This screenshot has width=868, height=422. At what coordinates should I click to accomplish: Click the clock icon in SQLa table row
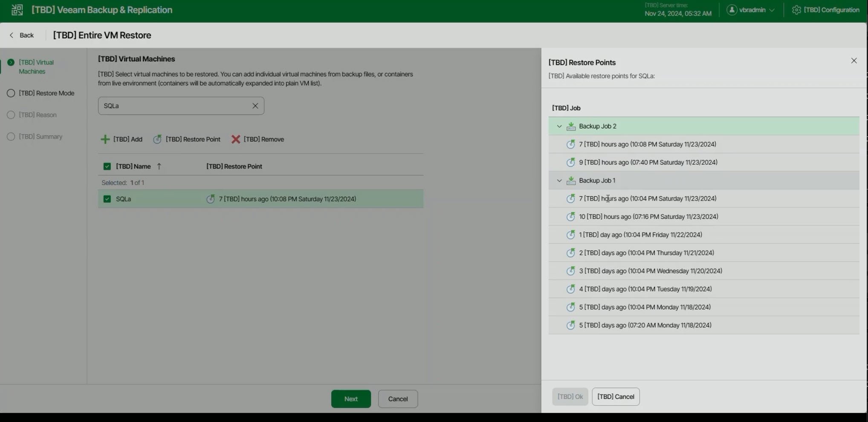211,199
